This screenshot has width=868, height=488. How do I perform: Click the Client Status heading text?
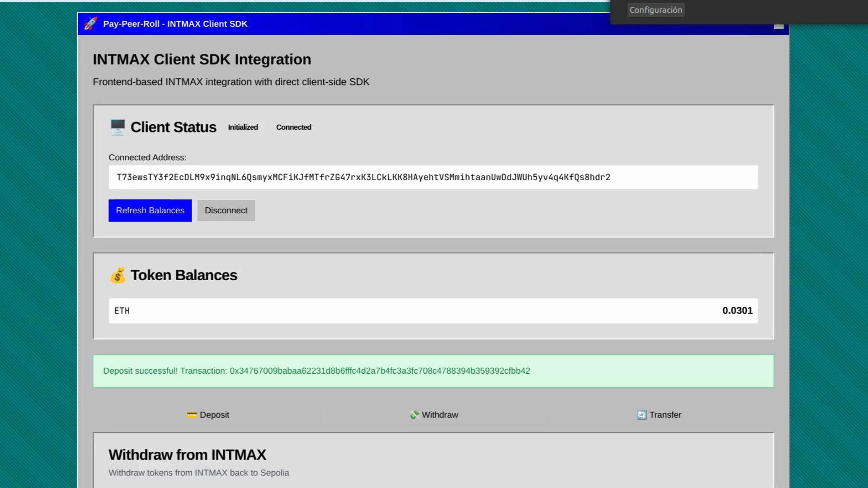pos(174,127)
